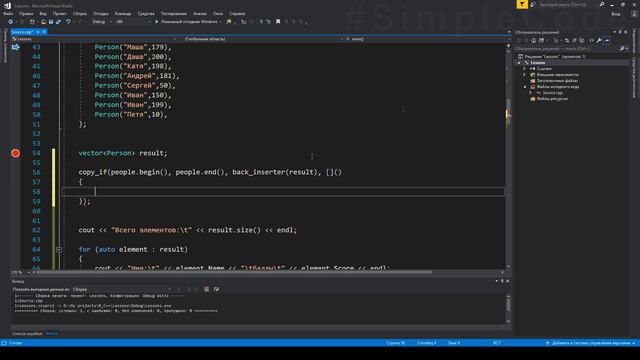Pin the Solution Explorer panel
This screenshot has width=640, height=360.
point(620,32)
